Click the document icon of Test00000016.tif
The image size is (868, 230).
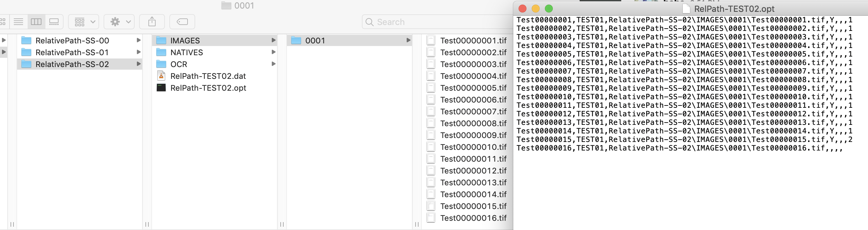pyautogui.click(x=431, y=218)
